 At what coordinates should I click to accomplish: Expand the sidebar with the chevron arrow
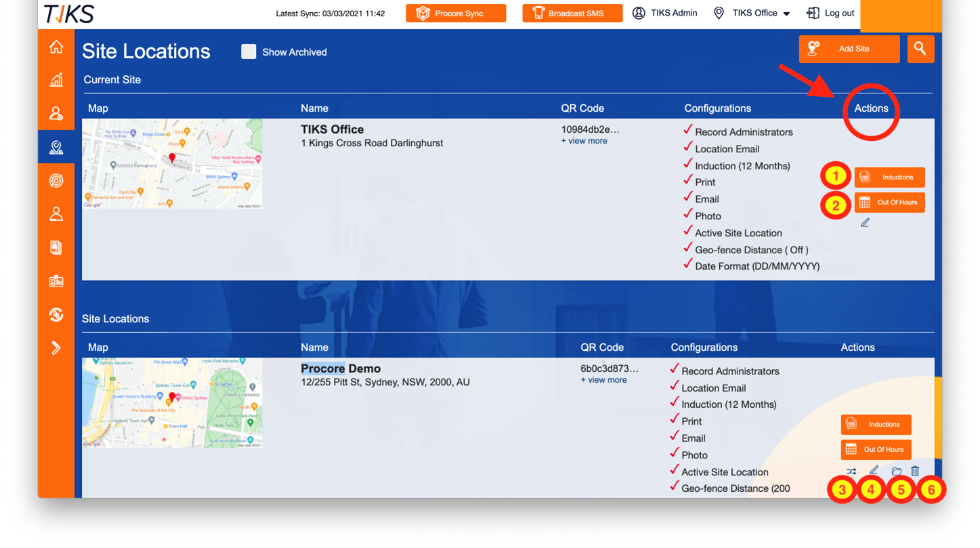click(x=56, y=348)
